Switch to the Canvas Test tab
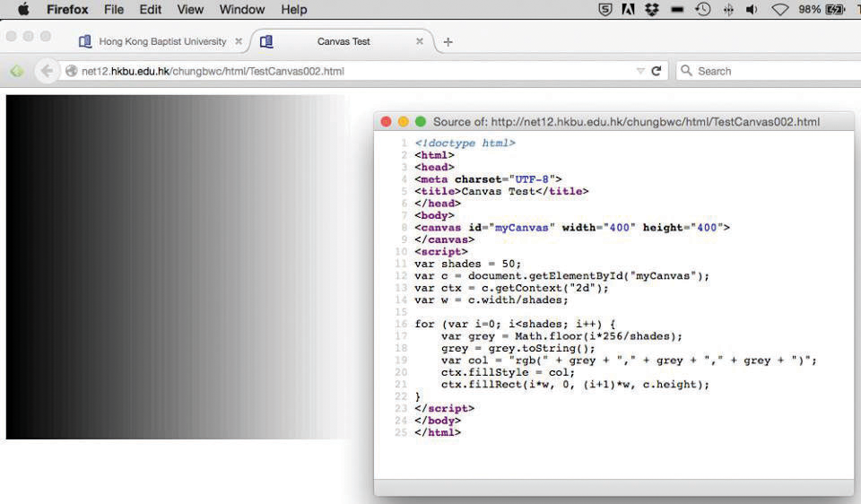 (x=344, y=41)
